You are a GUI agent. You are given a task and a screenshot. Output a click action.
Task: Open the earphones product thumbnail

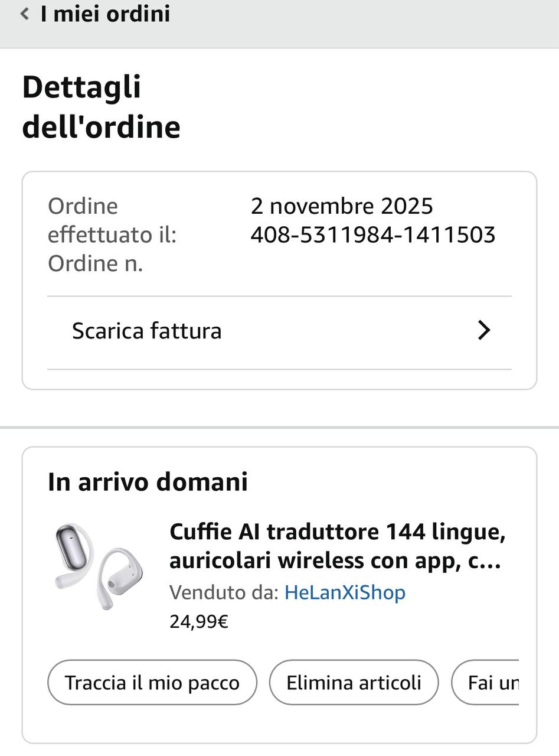98,566
